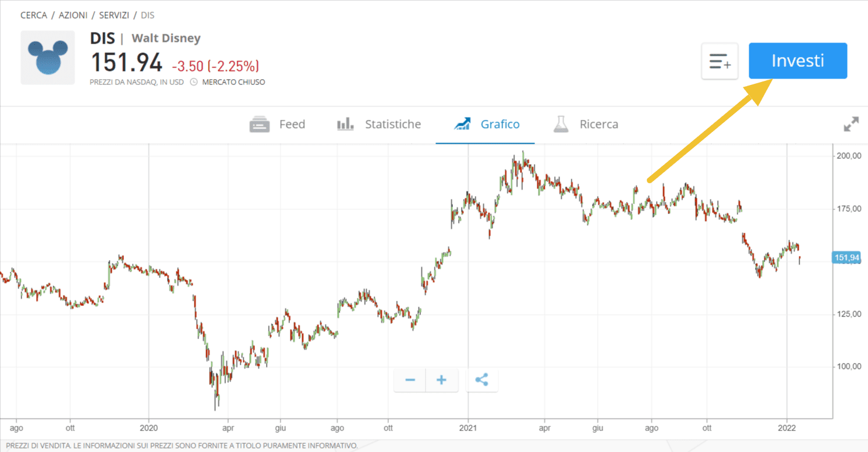The image size is (868, 452).
Task: Open the Feed tab
Action: coord(277,124)
